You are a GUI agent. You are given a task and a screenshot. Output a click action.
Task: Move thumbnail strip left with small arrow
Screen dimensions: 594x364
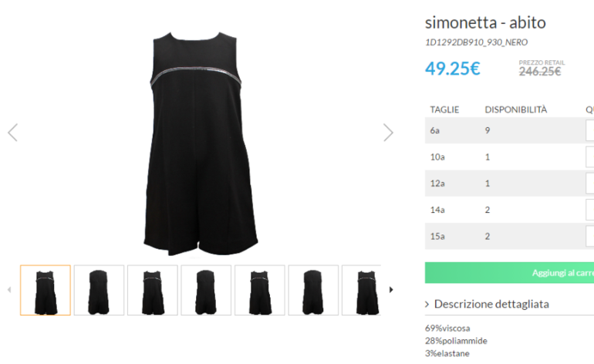pyautogui.click(x=9, y=290)
